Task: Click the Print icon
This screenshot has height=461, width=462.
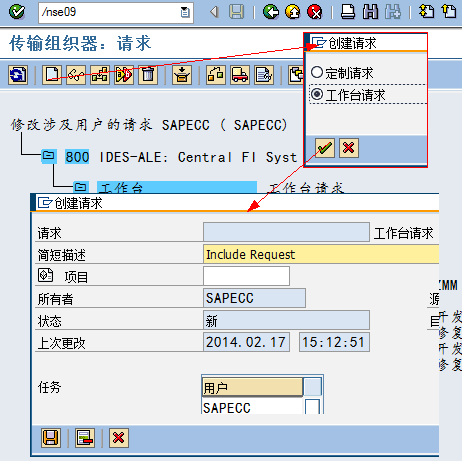Action: point(348,12)
